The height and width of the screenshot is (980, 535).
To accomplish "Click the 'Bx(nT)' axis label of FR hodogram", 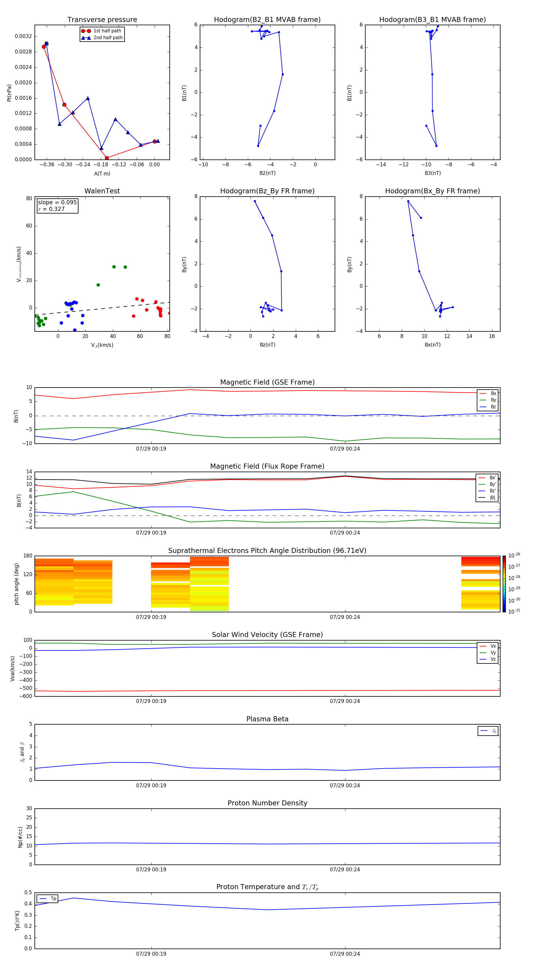I will (432, 345).
